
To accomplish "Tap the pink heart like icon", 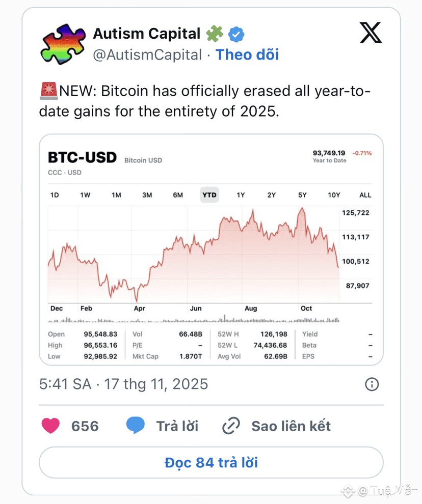I will [50, 426].
